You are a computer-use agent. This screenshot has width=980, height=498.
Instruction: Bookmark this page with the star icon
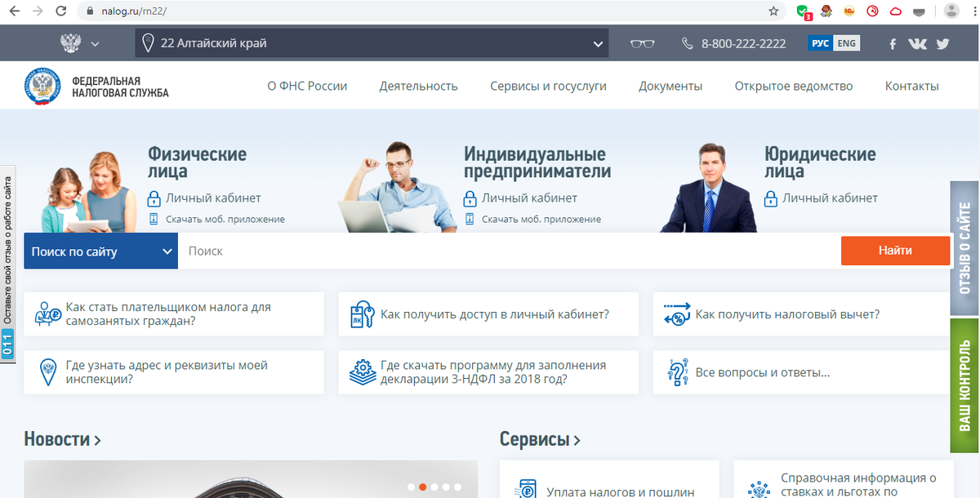click(773, 11)
